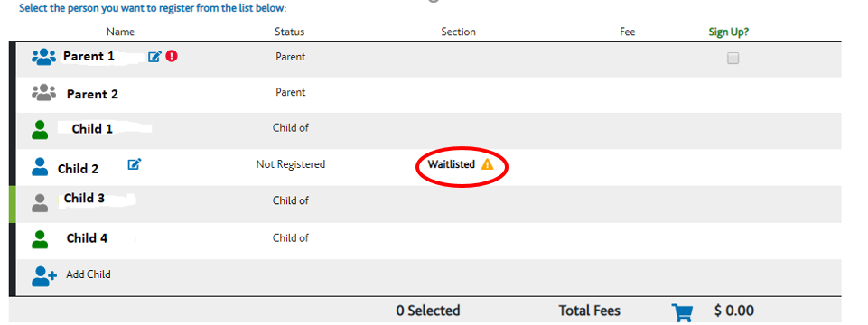The image size is (868, 325).
Task: Click the Add Child link
Action: pos(89,274)
